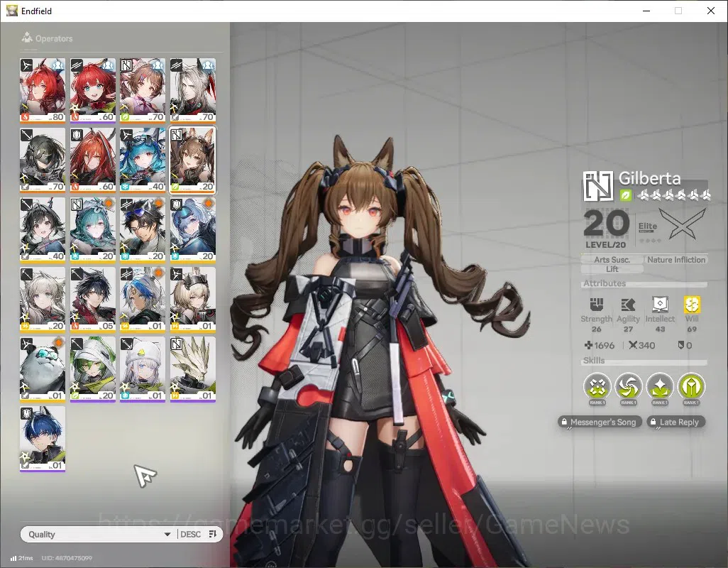Click the Operators header icon

point(27,38)
